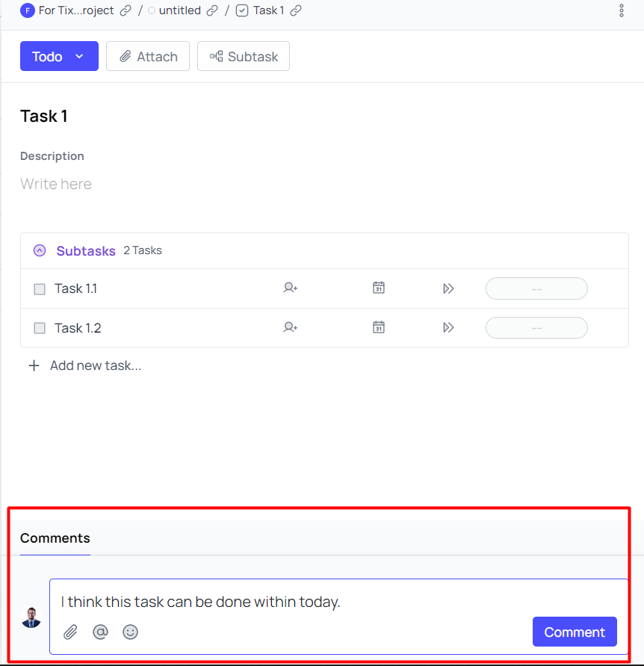Open emoji picker in comment box
This screenshot has height=666, width=644.
pyautogui.click(x=130, y=632)
